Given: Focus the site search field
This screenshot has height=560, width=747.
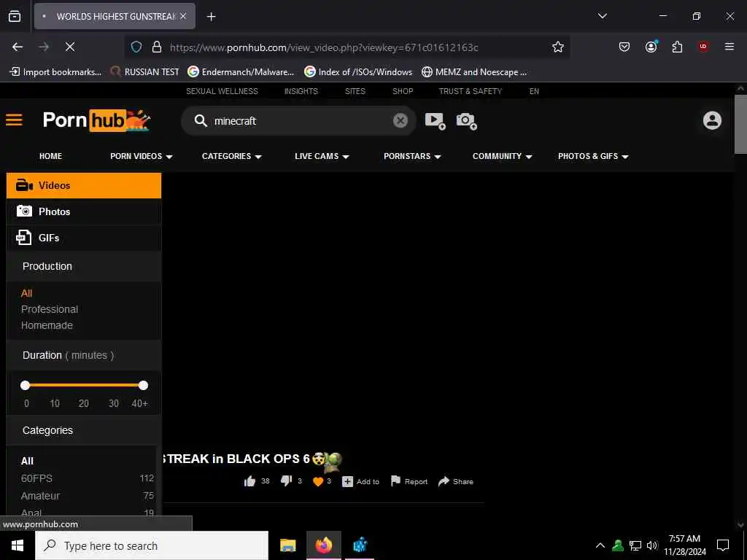Looking at the screenshot, I should pos(300,121).
